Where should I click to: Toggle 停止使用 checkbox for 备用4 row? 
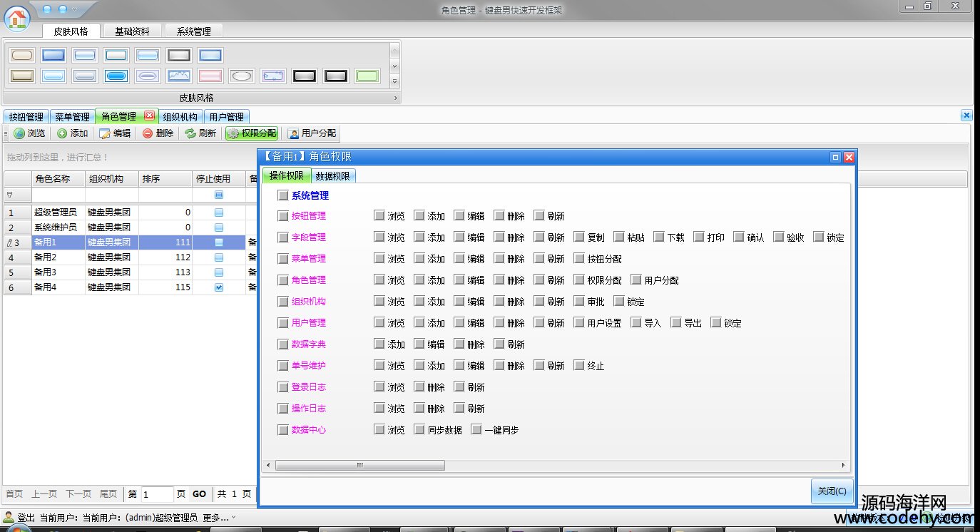pyautogui.click(x=219, y=287)
